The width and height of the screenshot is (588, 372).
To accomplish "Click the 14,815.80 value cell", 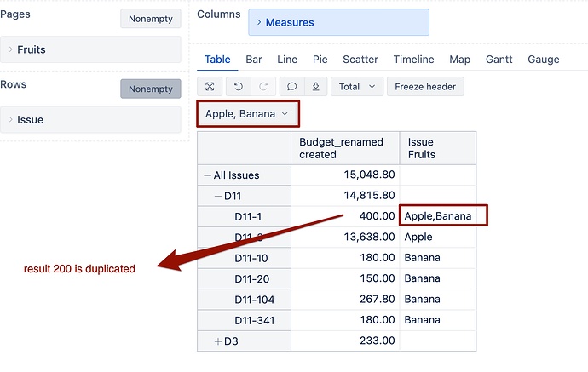I will click(345, 195).
